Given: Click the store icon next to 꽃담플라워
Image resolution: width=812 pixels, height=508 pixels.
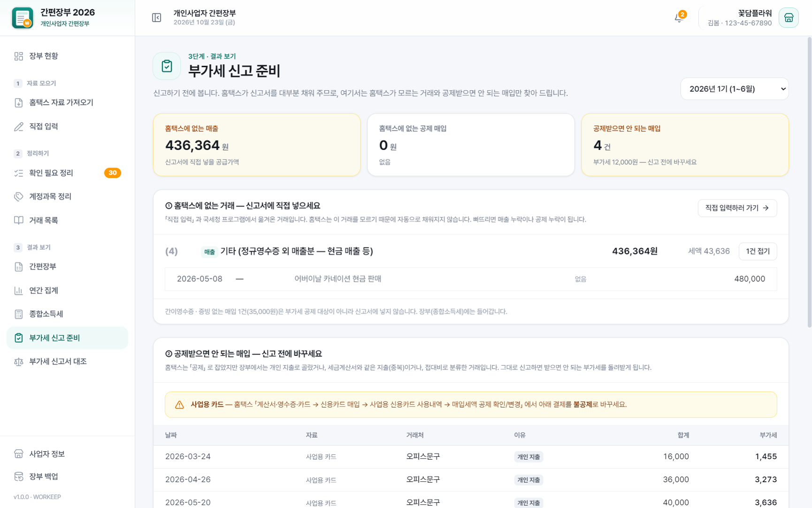Looking at the screenshot, I should [x=789, y=18].
